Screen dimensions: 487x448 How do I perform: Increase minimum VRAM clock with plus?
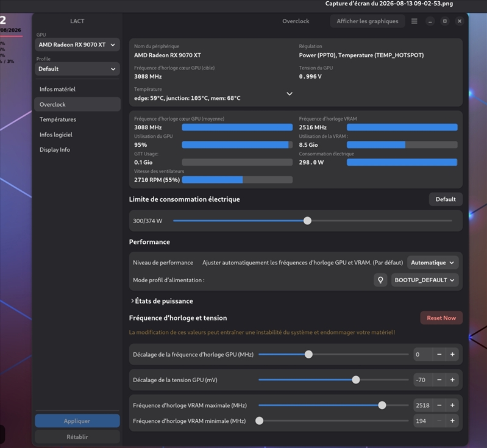click(x=452, y=421)
